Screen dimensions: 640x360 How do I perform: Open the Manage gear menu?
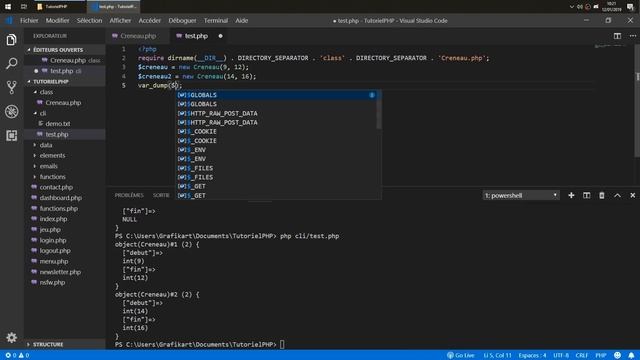click(11, 337)
